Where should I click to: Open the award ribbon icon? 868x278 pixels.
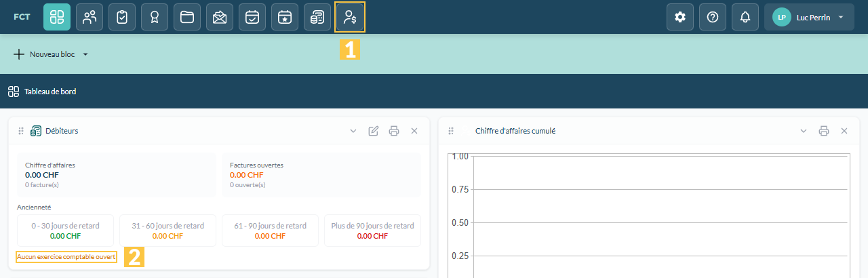(x=155, y=17)
